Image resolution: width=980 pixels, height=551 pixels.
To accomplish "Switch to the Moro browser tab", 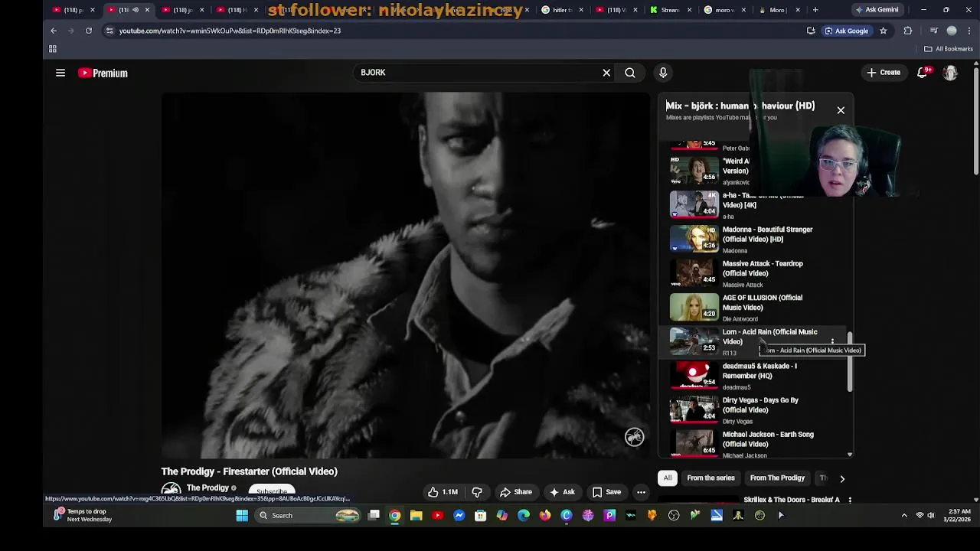I will [774, 10].
